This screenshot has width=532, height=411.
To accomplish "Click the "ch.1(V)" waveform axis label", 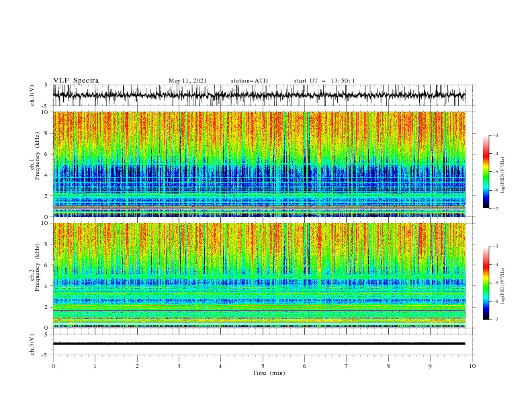I will click(x=32, y=95).
